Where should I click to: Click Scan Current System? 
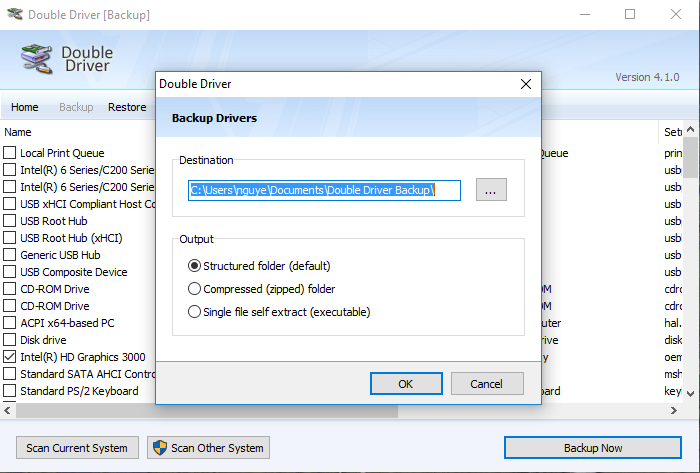77,448
